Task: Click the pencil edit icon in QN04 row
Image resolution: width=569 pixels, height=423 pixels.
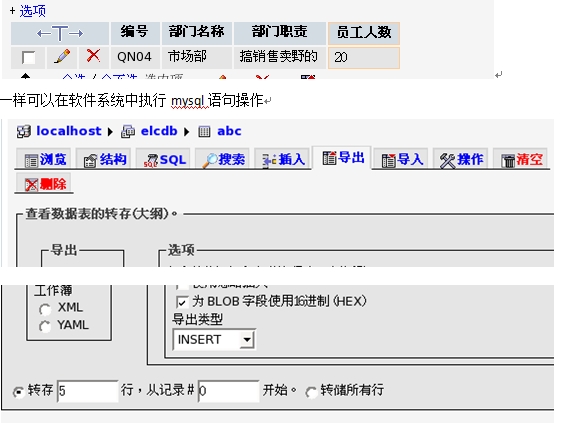Action: click(x=61, y=57)
